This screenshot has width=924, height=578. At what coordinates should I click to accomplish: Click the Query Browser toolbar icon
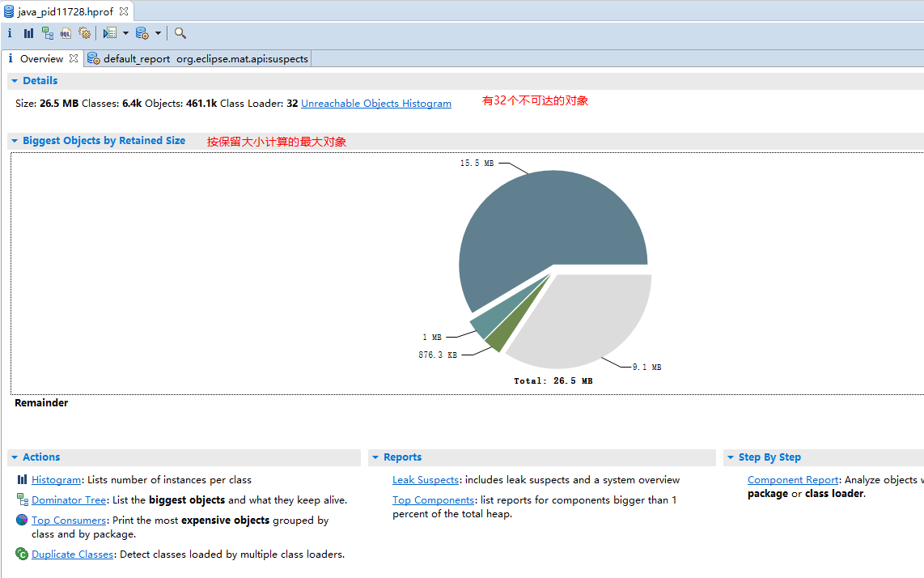(x=142, y=33)
